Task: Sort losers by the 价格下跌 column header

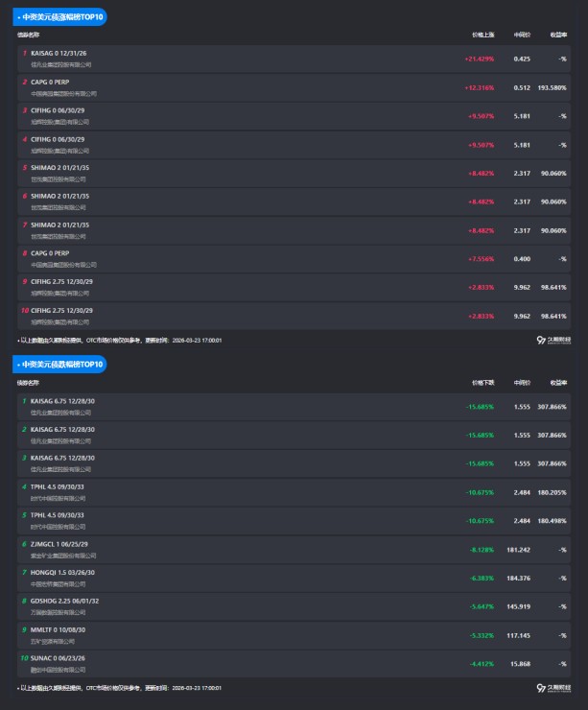Action: tap(482, 382)
